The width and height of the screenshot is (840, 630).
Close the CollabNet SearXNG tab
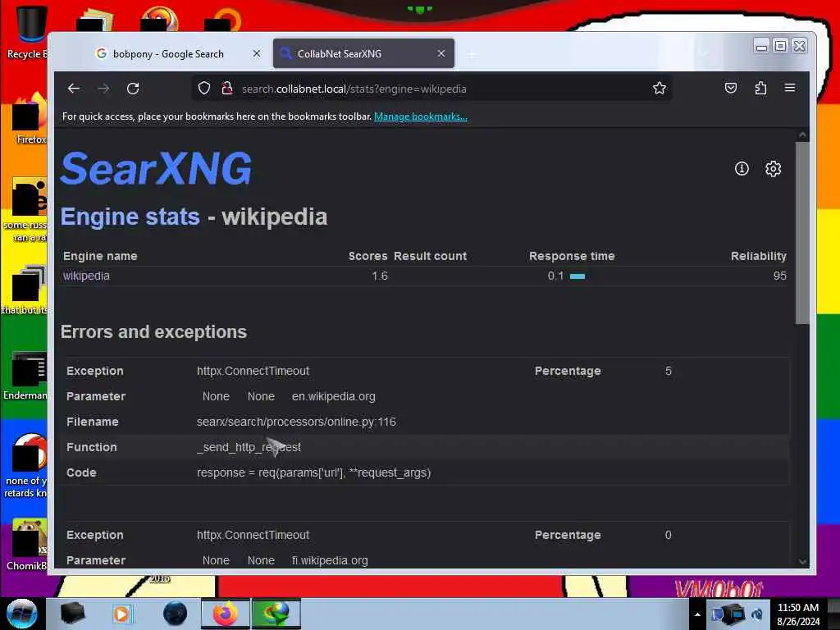441,53
